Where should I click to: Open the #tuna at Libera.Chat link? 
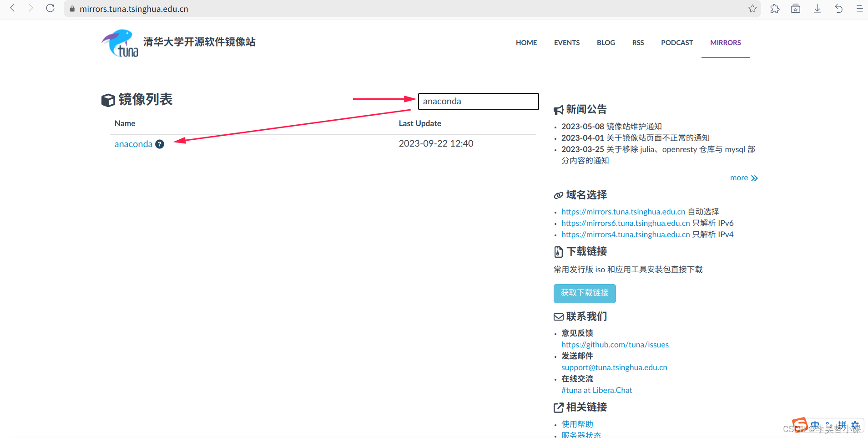(597, 390)
